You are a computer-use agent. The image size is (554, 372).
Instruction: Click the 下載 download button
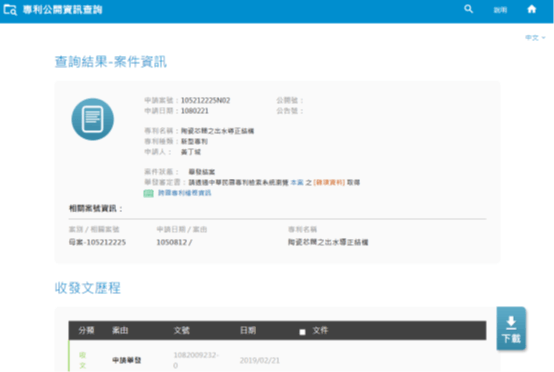pyautogui.click(x=511, y=328)
